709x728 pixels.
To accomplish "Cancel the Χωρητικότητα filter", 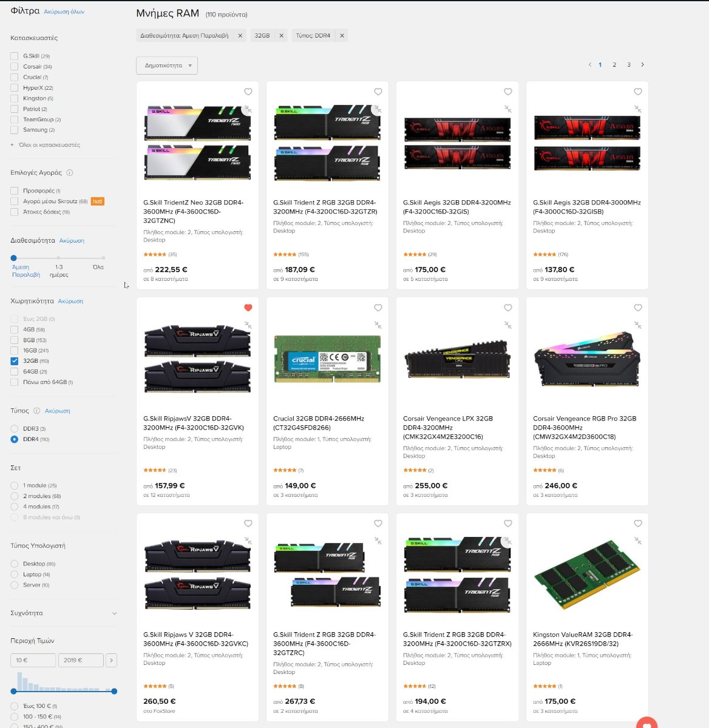I will [70, 302].
